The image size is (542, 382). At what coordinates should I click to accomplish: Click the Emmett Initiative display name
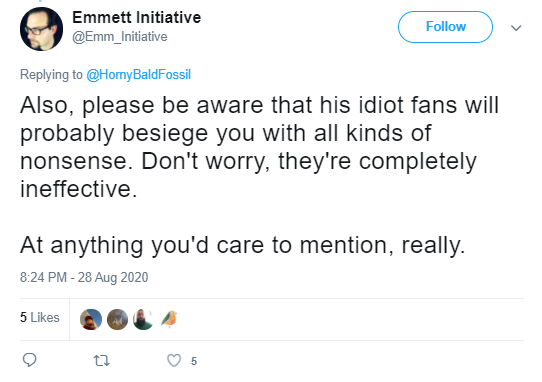click(x=137, y=17)
